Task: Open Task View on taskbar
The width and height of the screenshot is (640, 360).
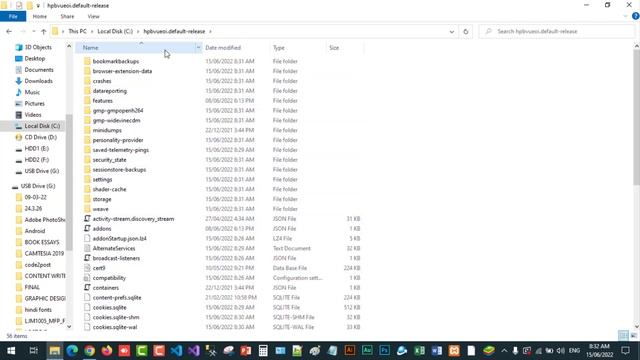Action: click(x=34, y=351)
